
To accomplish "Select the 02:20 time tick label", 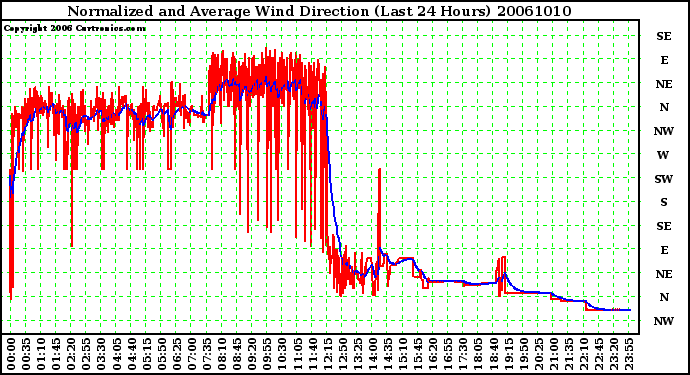I will click(71, 354).
